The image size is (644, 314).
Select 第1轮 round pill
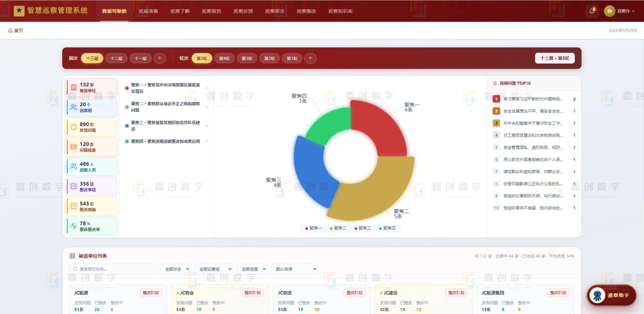[292, 58]
